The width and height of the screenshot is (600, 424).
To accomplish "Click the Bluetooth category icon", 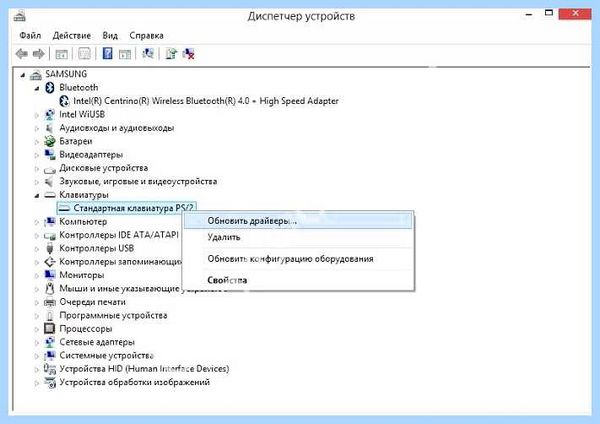I will (50, 88).
